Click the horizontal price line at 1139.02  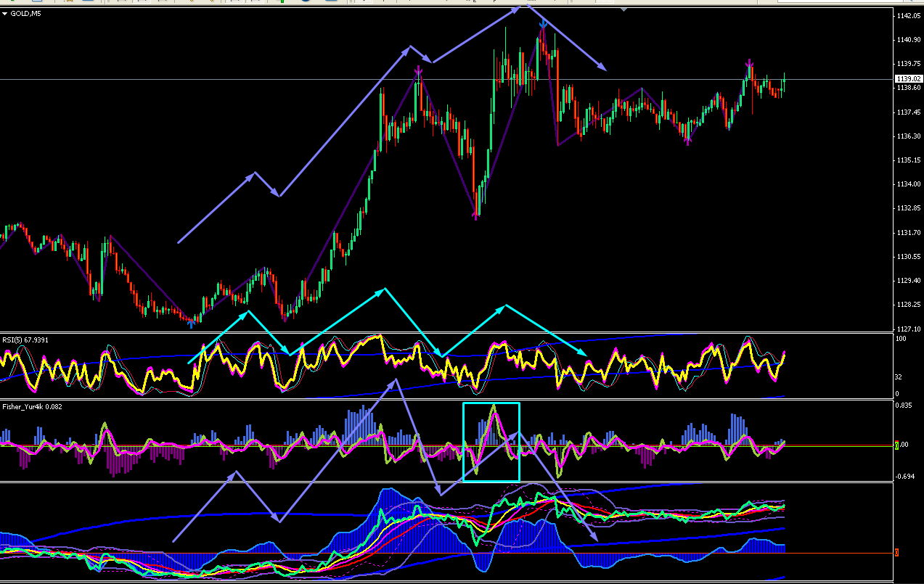[x=446, y=78]
